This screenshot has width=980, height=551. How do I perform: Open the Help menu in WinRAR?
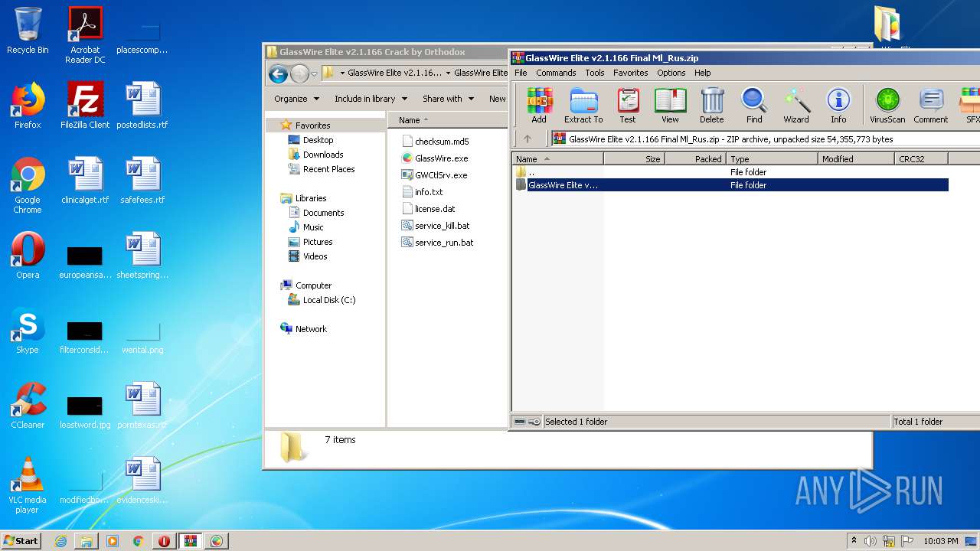pos(703,73)
